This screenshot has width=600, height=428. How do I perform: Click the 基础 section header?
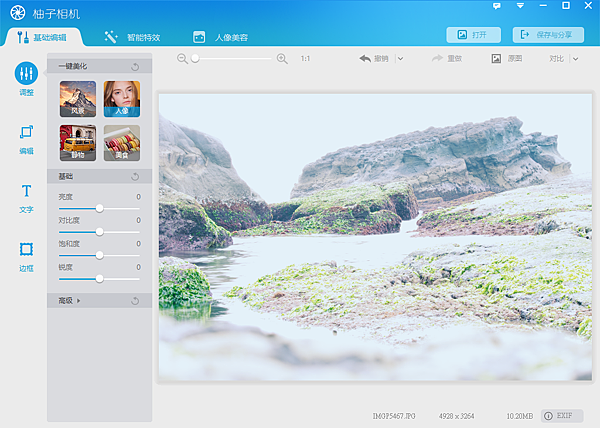(99, 176)
